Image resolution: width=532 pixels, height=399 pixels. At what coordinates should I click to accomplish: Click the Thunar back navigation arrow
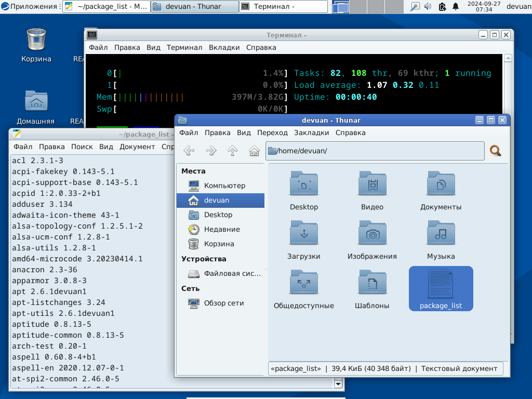click(189, 151)
